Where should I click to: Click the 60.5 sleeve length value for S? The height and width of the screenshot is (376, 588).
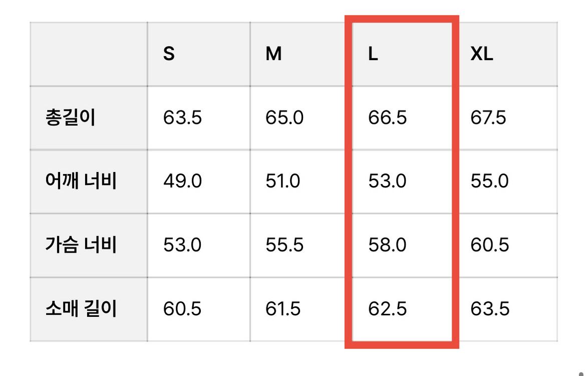(x=182, y=309)
